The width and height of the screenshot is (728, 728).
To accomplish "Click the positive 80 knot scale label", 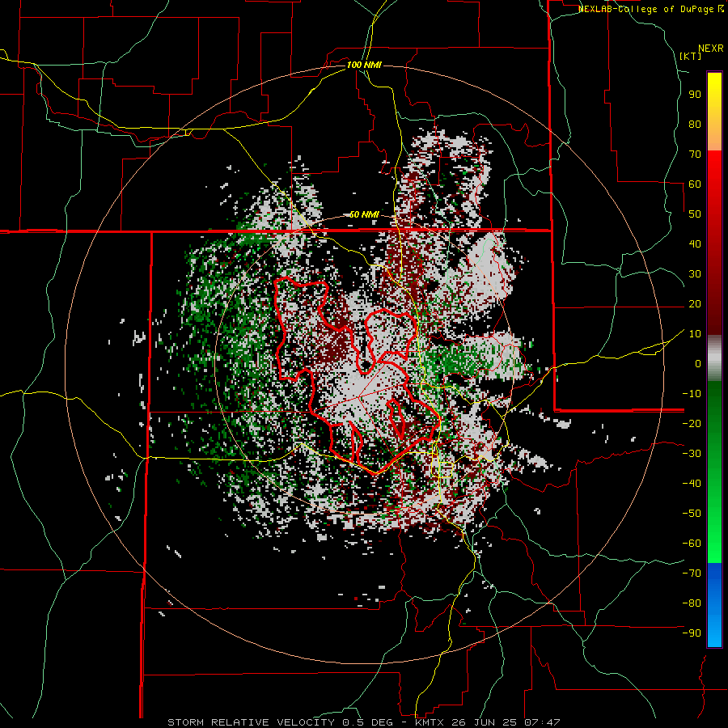I will [x=695, y=125].
